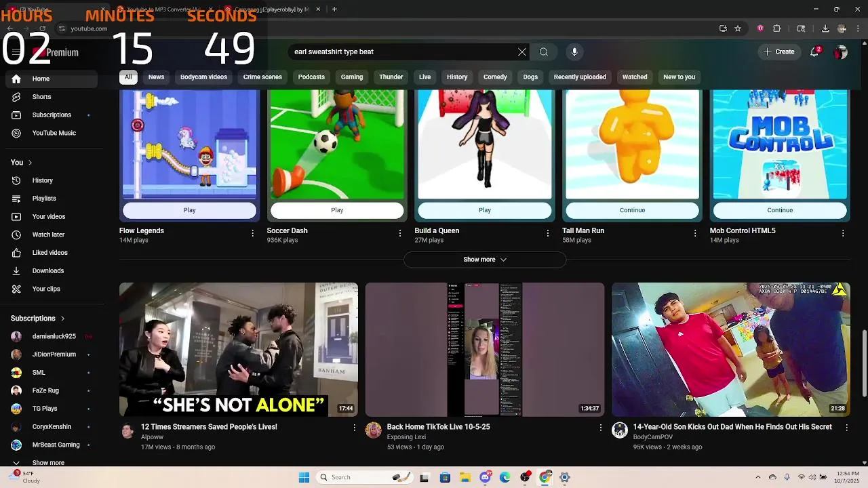Open browser downloads icon
868x488 pixels.
[825, 28]
